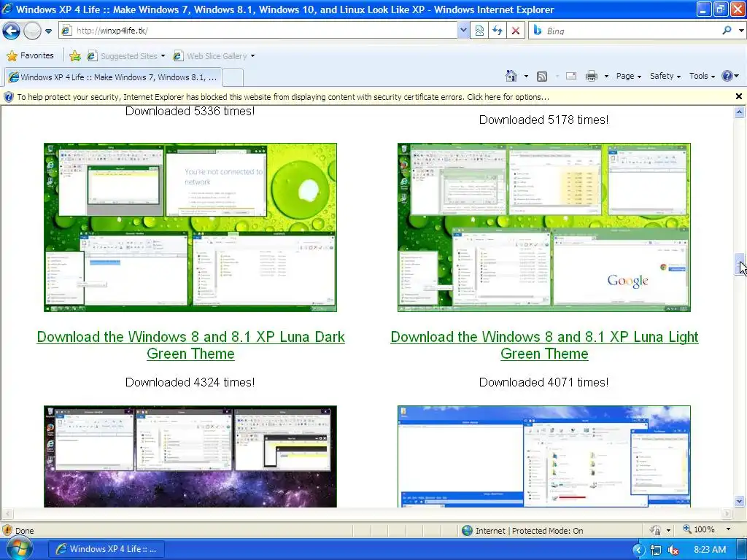Click the information bar shield icon
Viewport: 747px width, 560px height.
coord(9,97)
